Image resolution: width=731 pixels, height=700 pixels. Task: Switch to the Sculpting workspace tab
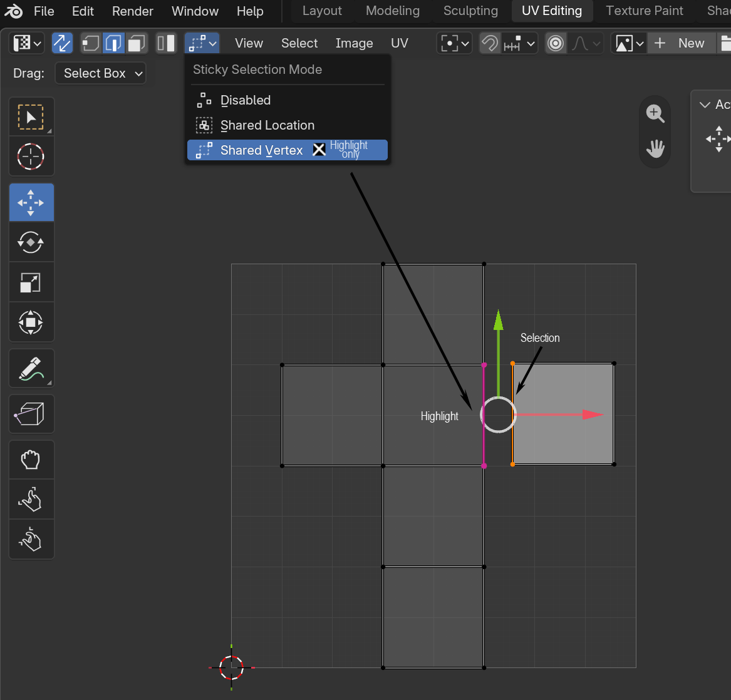coord(470,11)
